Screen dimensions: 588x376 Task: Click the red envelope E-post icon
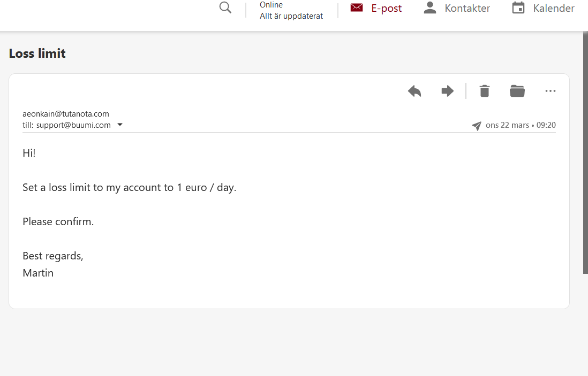[357, 7]
